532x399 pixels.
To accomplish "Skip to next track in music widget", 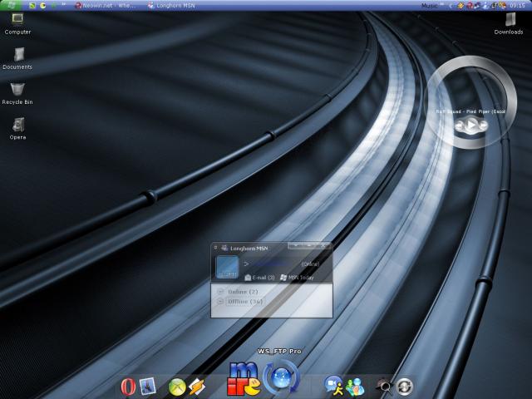I will [x=483, y=126].
